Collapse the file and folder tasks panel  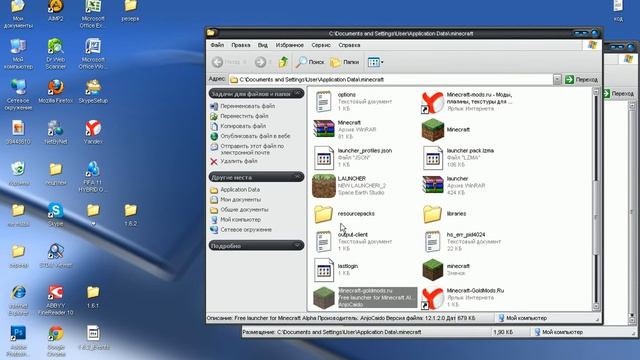pyautogui.click(x=298, y=93)
